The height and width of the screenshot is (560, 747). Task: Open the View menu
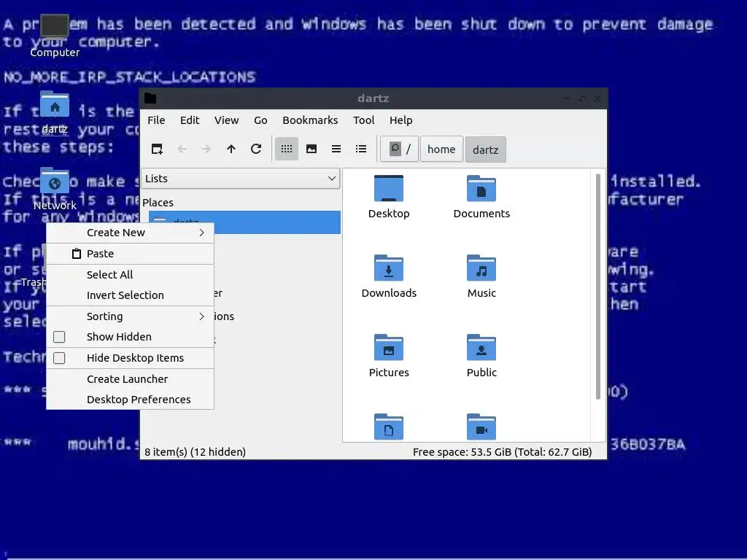(x=226, y=120)
